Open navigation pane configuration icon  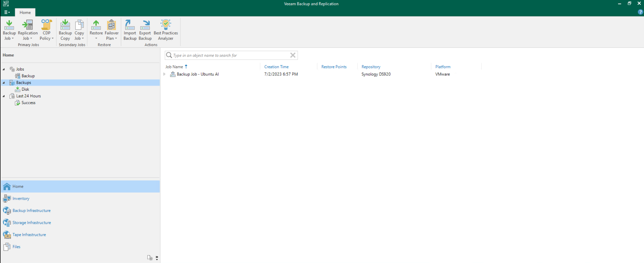[x=150, y=258]
